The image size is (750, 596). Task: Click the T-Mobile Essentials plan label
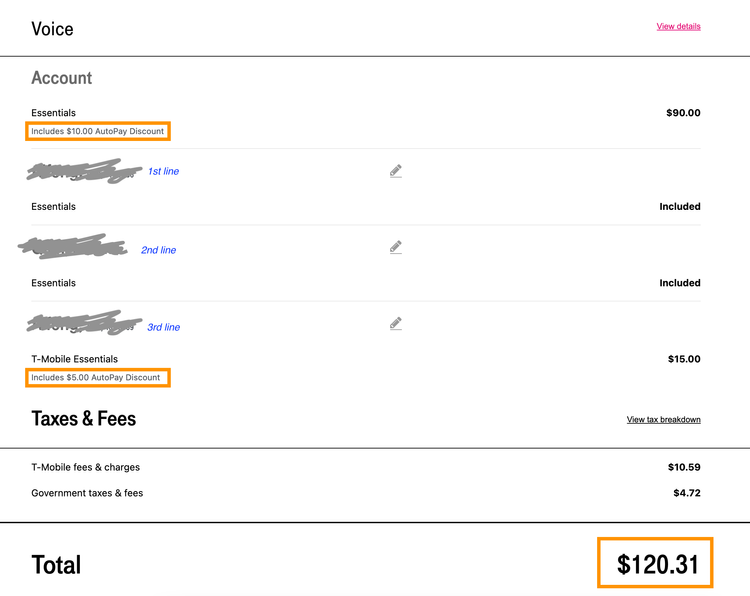75,359
